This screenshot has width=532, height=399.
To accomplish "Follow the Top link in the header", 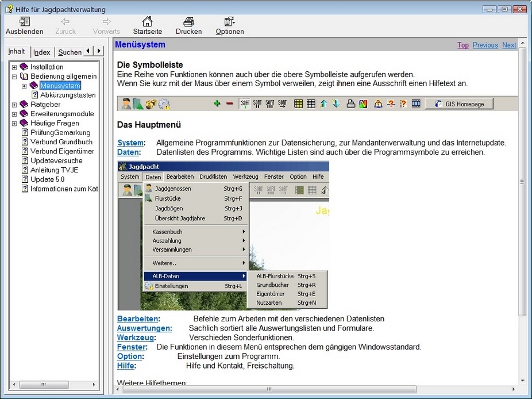I will 463,45.
